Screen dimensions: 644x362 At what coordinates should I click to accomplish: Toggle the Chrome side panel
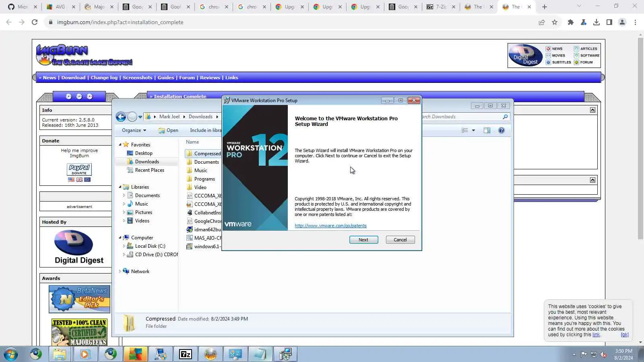tap(609, 22)
